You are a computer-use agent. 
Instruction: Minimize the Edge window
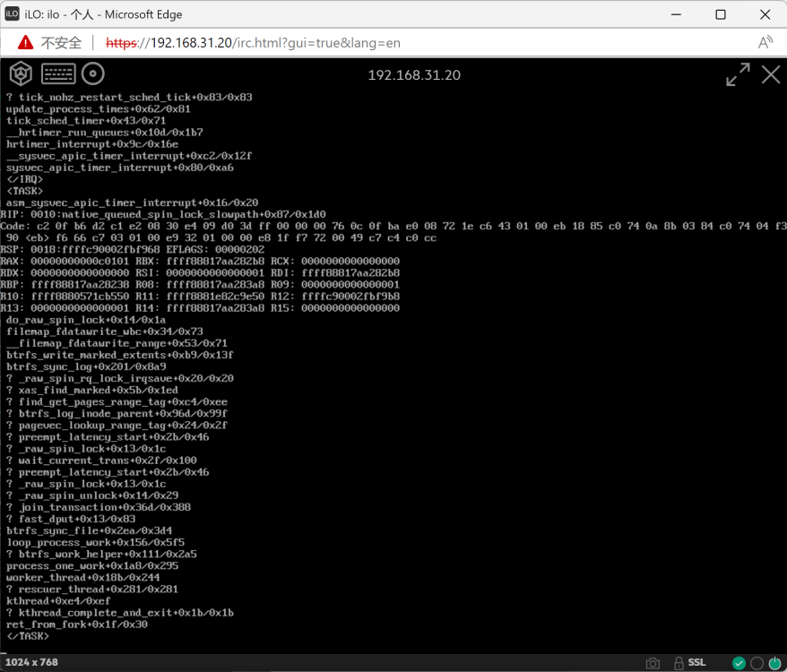point(676,14)
